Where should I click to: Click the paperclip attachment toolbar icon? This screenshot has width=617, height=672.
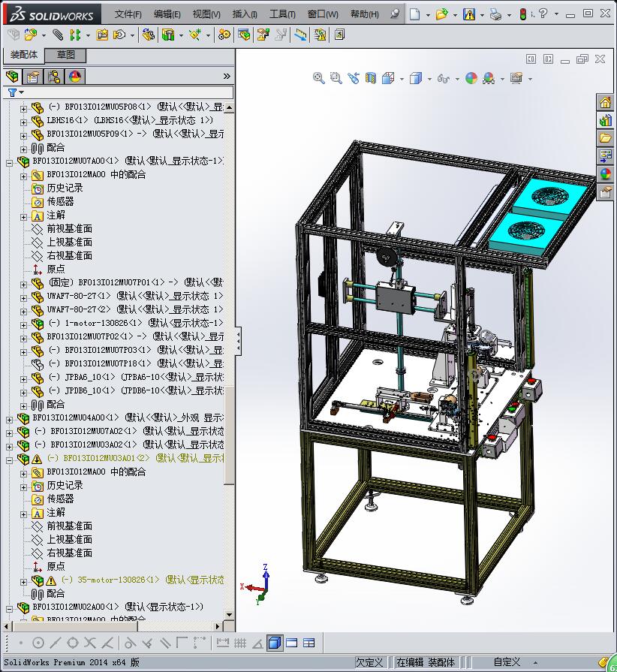(x=58, y=35)
